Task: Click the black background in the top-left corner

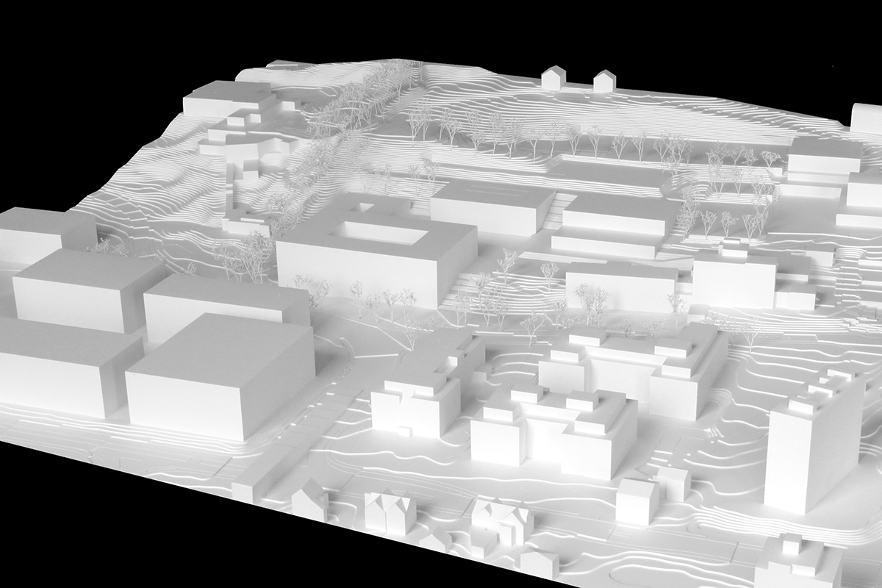Action: click(59, 44)
